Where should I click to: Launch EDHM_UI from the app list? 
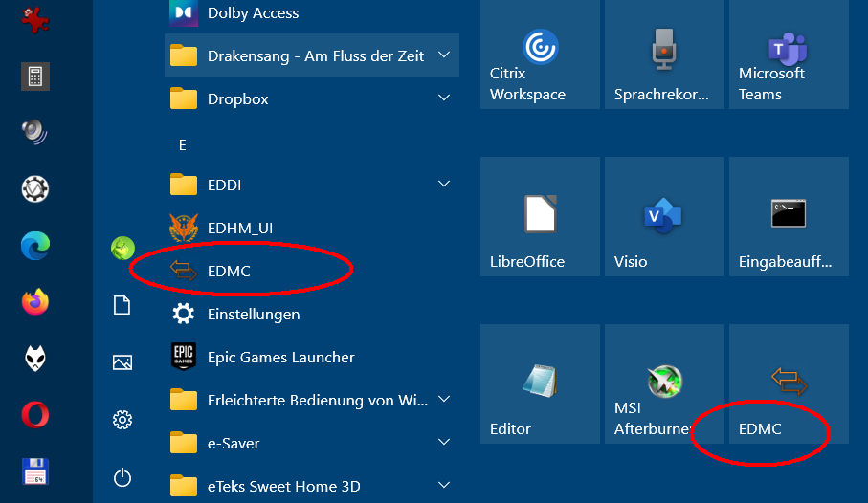coord(312,228)
